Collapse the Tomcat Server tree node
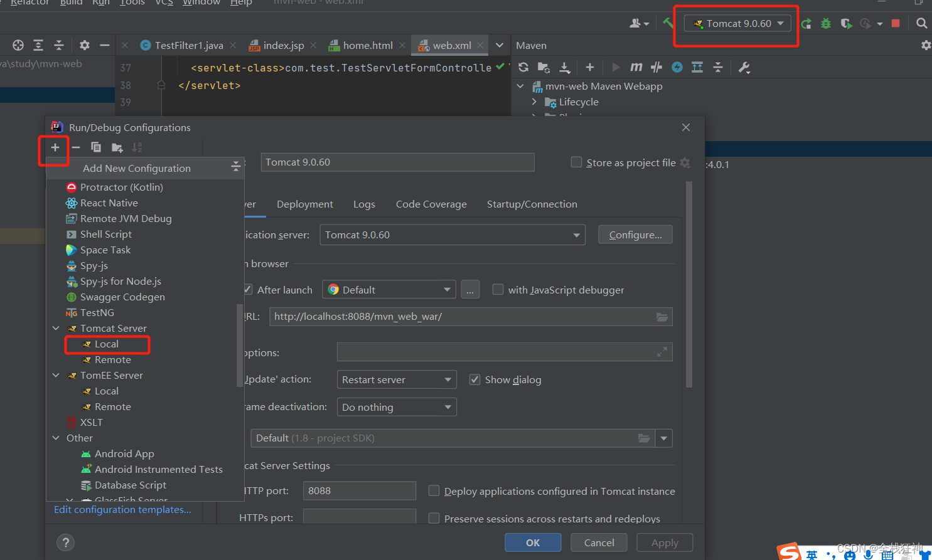Viewport: 932px width, 560px height. pyautogui.click(x=56, y=329)
